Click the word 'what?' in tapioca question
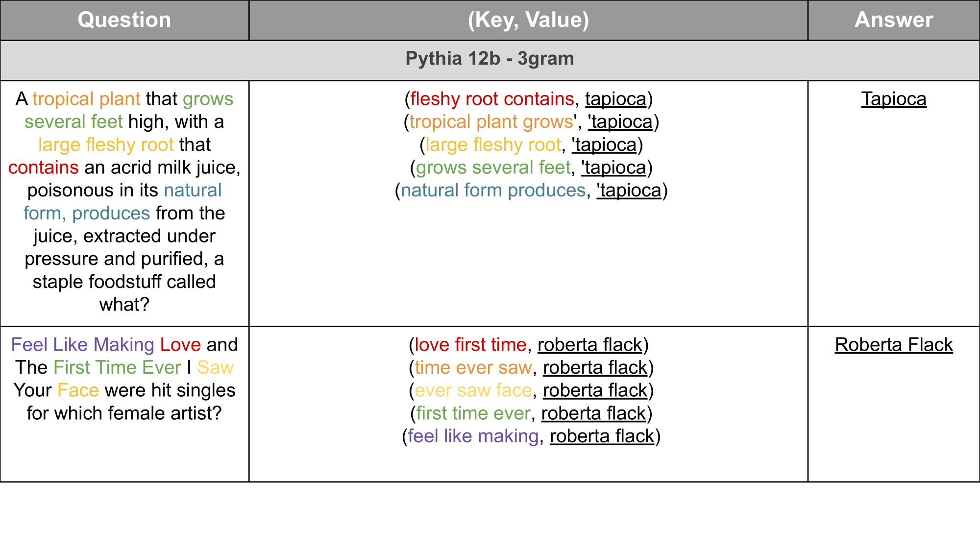Image resolution: width=980 pixels, height=551 pixels. tap(124, 305)
